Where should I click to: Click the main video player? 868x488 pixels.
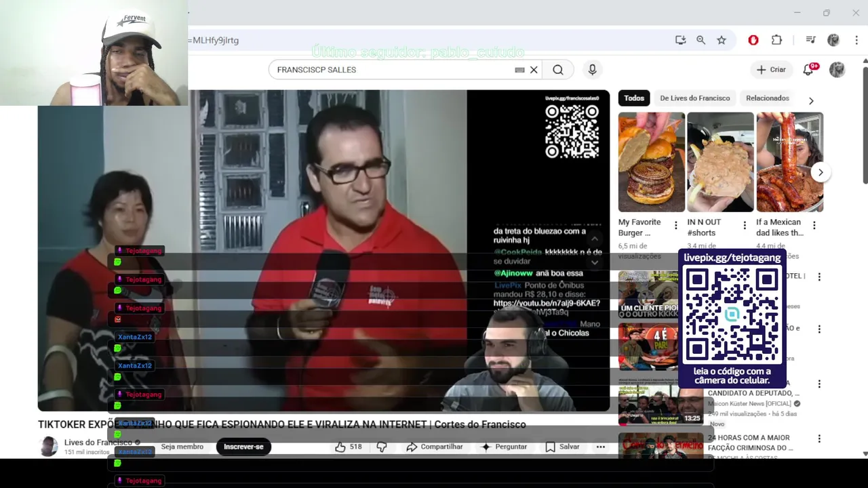[324, 250]
